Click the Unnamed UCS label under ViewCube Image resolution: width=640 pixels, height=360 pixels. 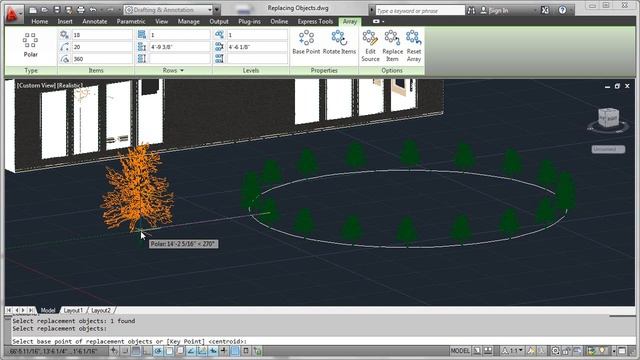point(608,149)
